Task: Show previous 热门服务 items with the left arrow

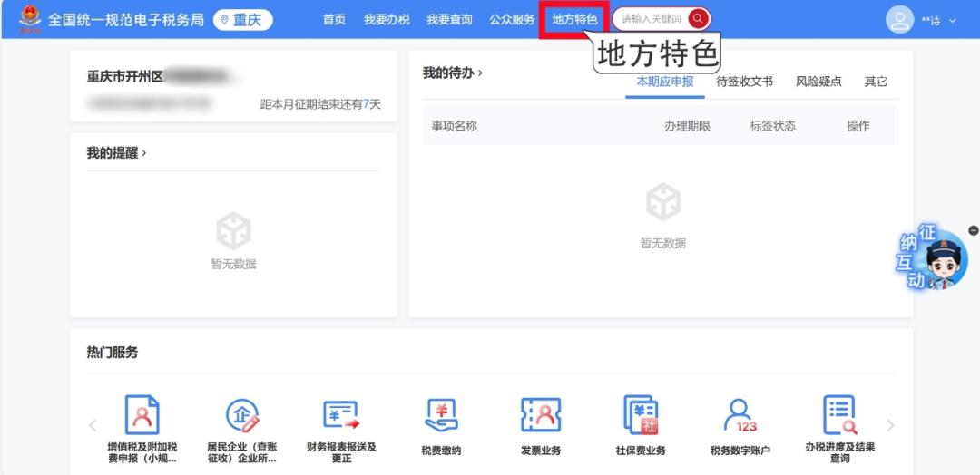Action: tap(93, 426)
